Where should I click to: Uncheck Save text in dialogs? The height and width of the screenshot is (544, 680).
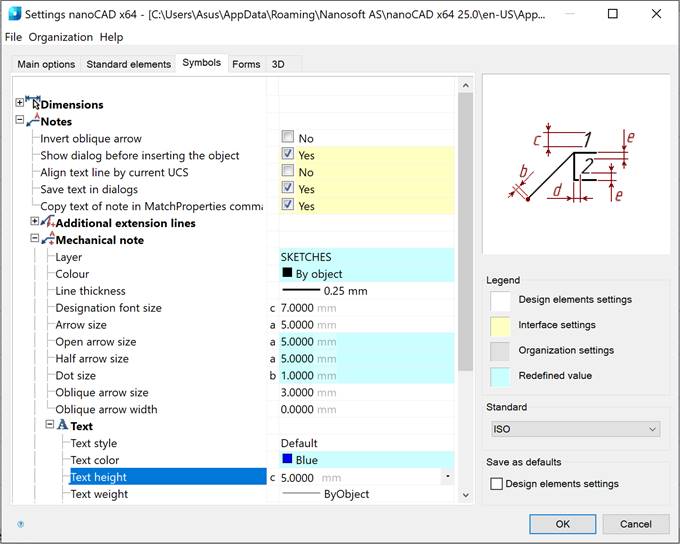coord(288,187)
